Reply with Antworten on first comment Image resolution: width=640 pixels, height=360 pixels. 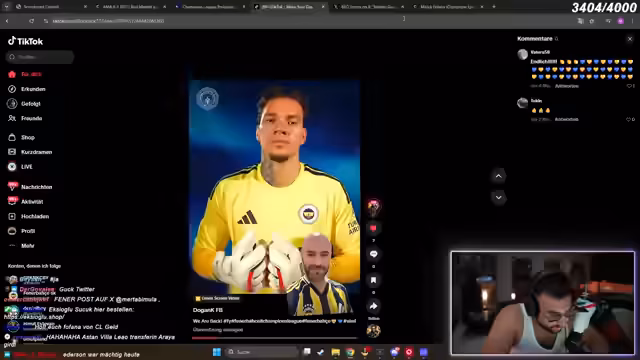[x=567, y=86]
